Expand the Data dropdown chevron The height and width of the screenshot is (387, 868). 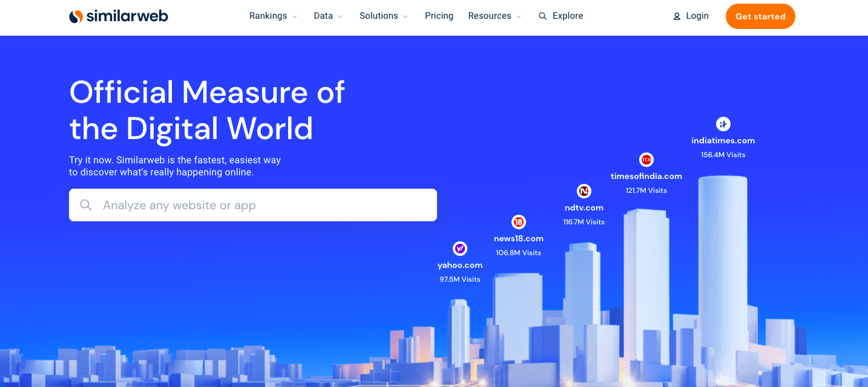point(340,17)
